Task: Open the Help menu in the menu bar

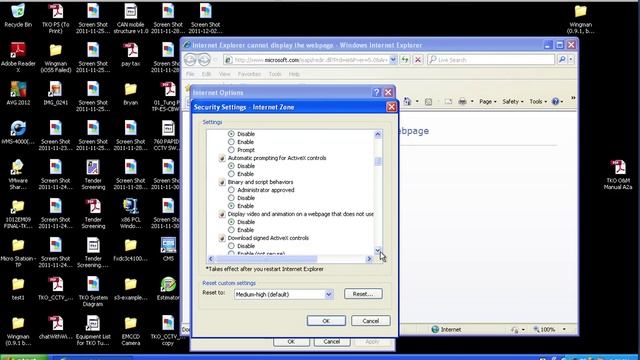Action: tap(294, 74)
